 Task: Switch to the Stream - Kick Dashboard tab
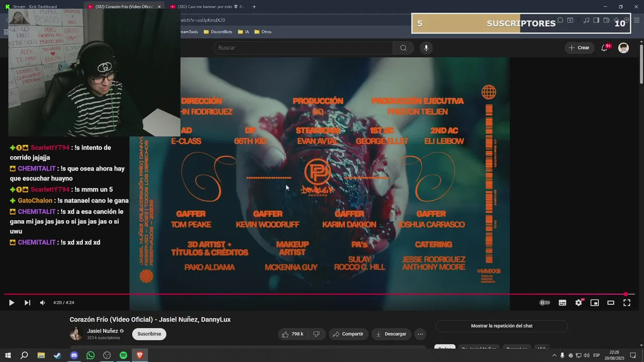click(41, 7)
